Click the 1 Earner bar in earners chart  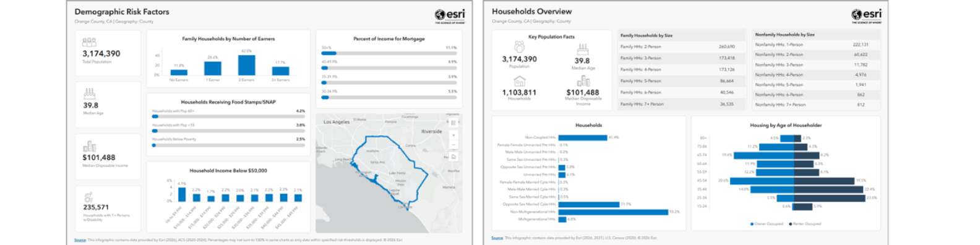(x=213, y=68)
